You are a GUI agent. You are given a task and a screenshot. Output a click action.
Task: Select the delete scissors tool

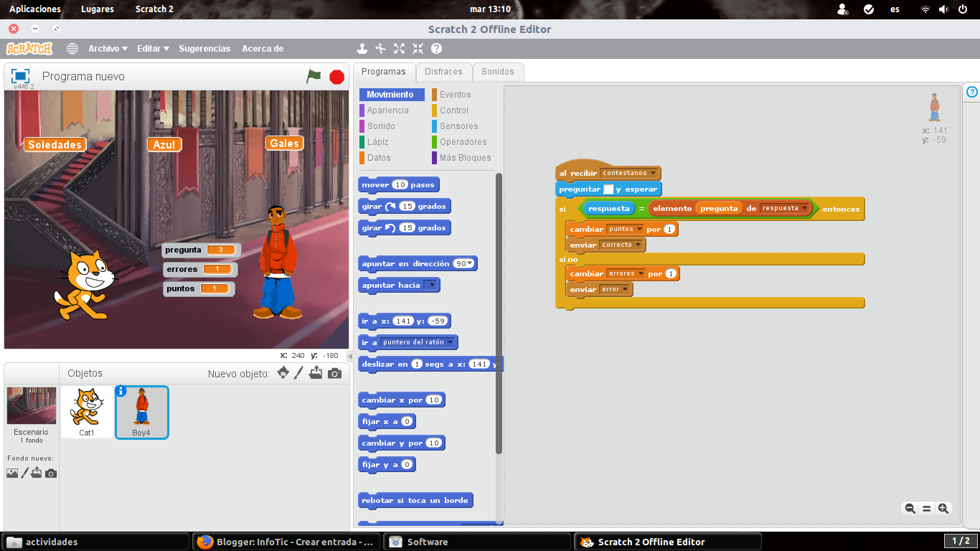(x=381, y=49)
